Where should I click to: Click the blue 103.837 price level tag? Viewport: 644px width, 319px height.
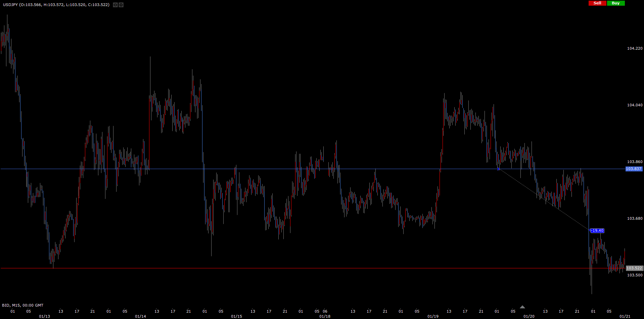pyautogui.click(x=634, y=169)
